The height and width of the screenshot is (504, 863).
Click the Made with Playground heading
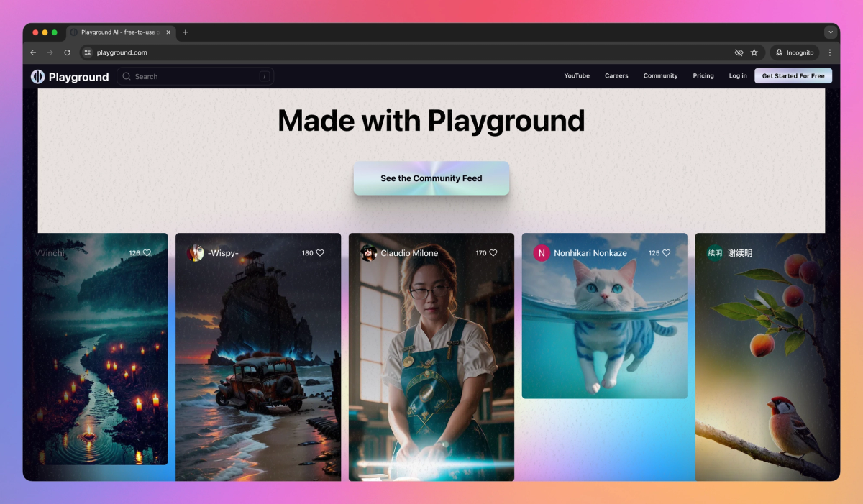point(431,121)
